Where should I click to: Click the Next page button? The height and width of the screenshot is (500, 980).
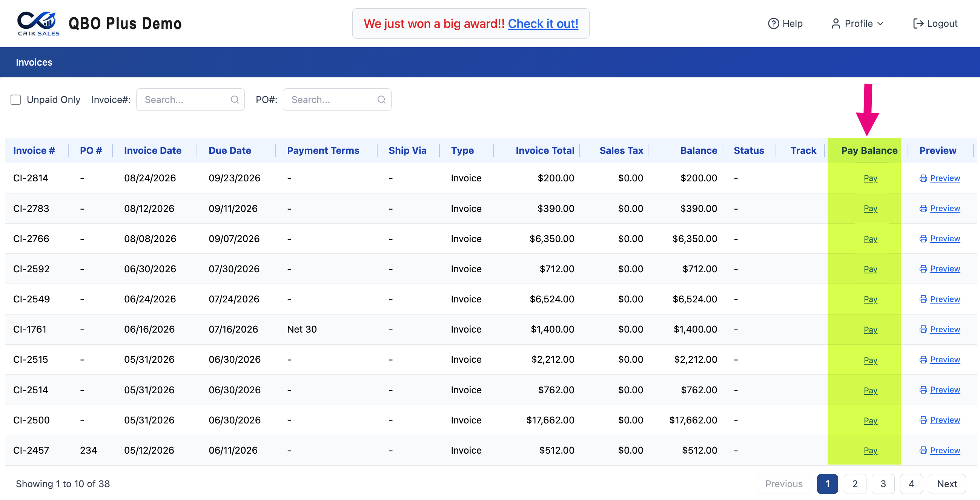(x=947, y=484)
